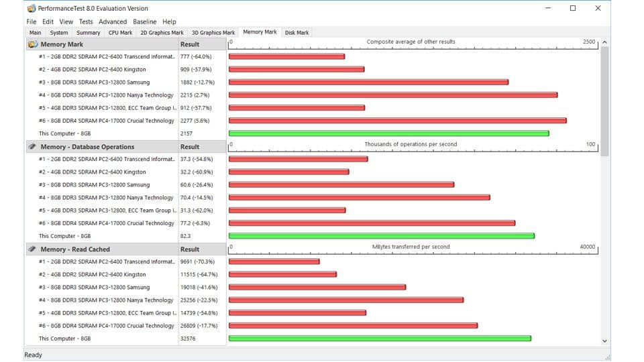
Task: Switch to the 3D Graphics Mark tab
Action: coord(213,33)
